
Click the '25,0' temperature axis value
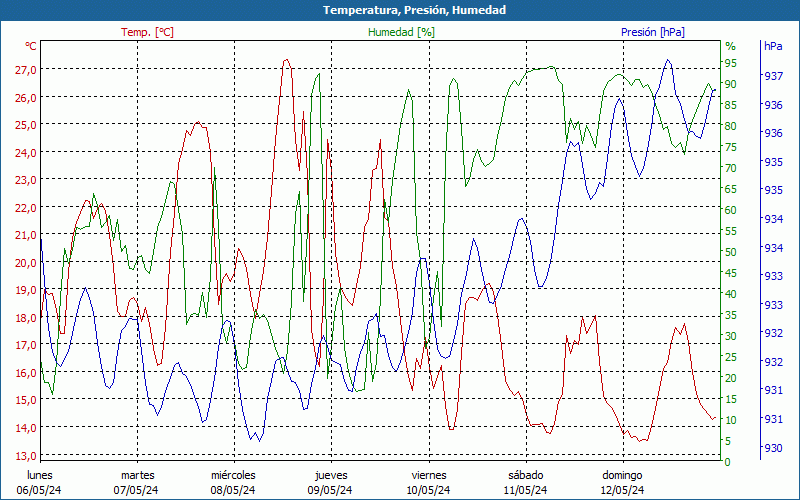point(26,125)
